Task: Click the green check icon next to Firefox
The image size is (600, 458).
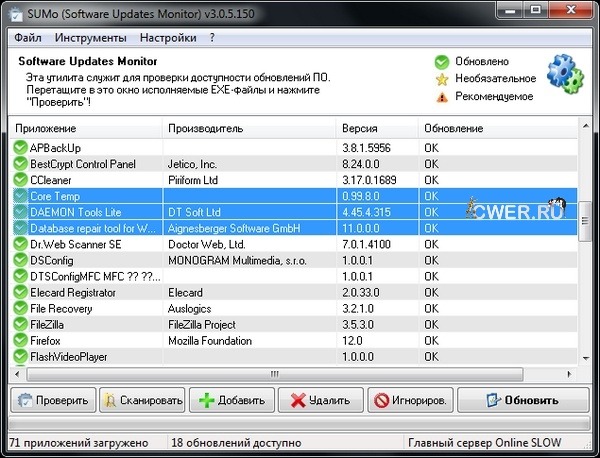Action: (20, 340)
